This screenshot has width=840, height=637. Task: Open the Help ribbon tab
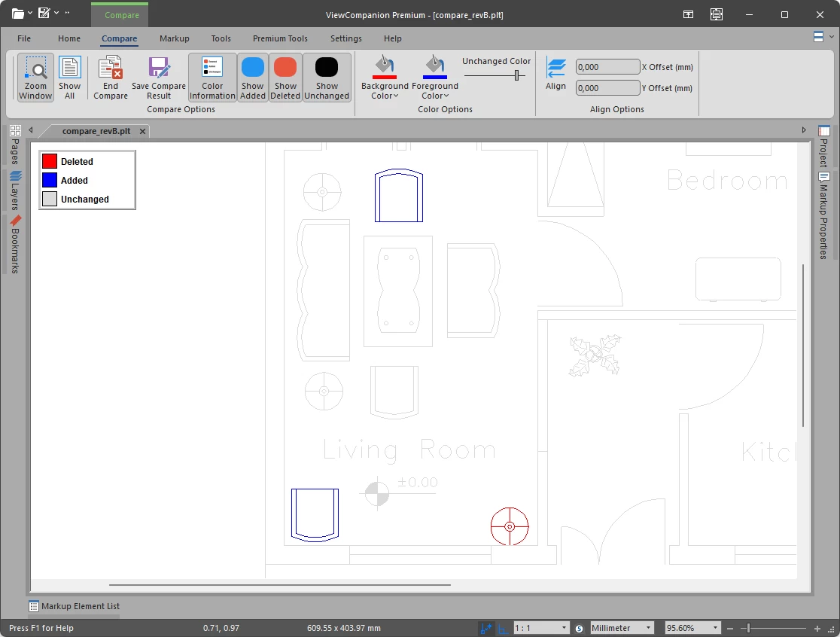(x=393, y=38)
